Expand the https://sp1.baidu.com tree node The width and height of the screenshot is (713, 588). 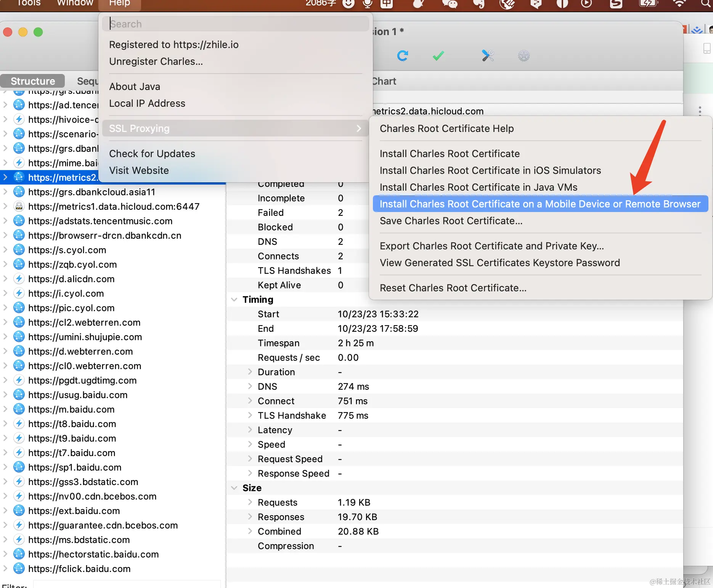point(5,467)
